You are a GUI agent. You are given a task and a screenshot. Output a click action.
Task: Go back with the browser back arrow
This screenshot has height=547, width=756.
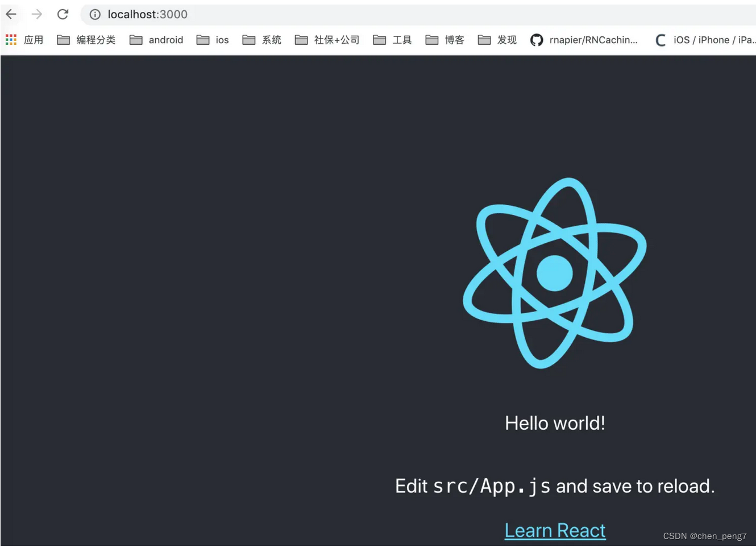[11, 14]
